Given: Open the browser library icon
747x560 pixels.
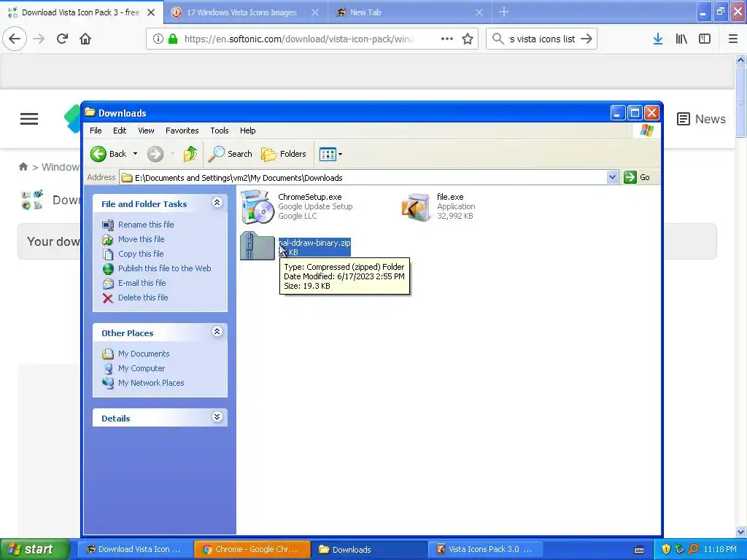Looking at the screenshot, I should click(x=681, y=39).
